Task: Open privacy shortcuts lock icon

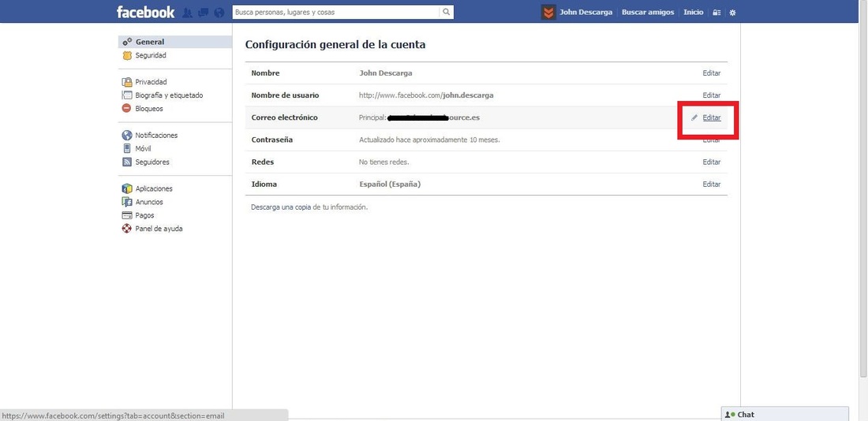Action: [716, 12]
